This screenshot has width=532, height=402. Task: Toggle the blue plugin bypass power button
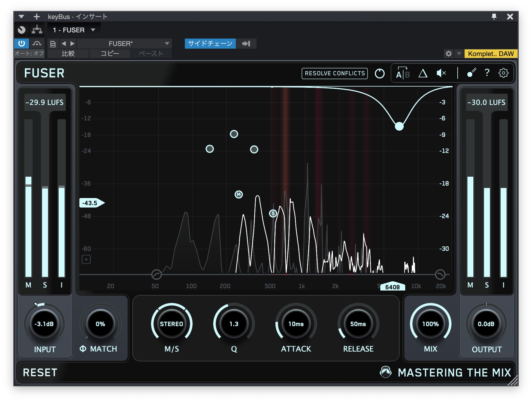(21, 44)
